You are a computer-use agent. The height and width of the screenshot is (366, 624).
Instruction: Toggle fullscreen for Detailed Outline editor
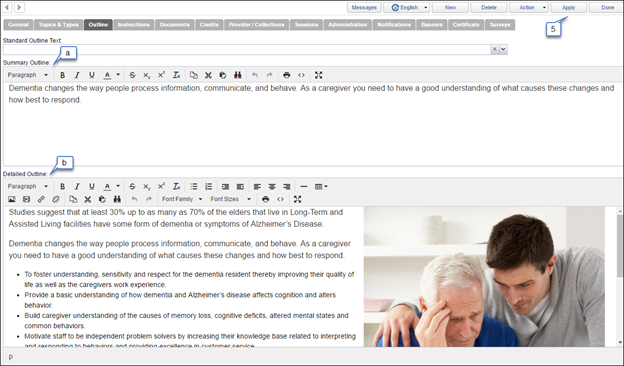(x=297, y=199)
